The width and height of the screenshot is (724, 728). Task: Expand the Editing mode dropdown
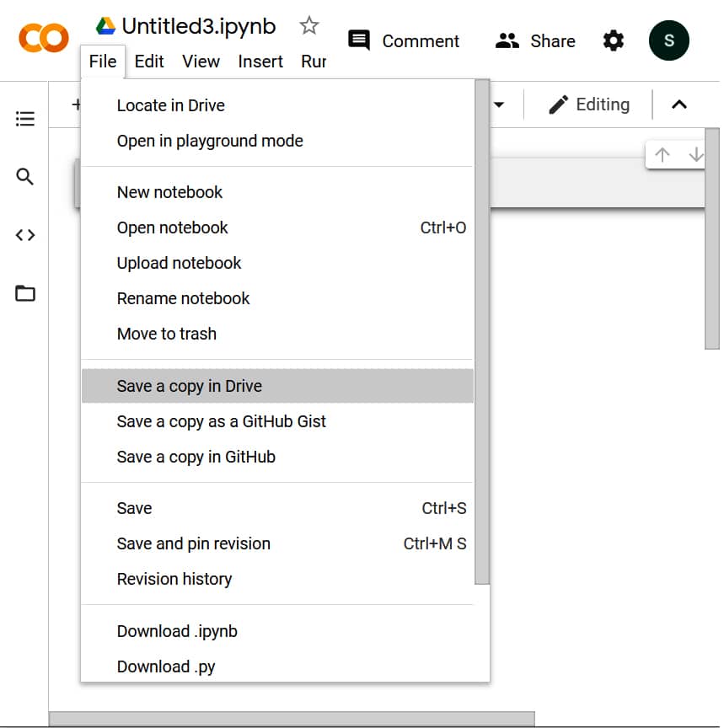[589, 104]
